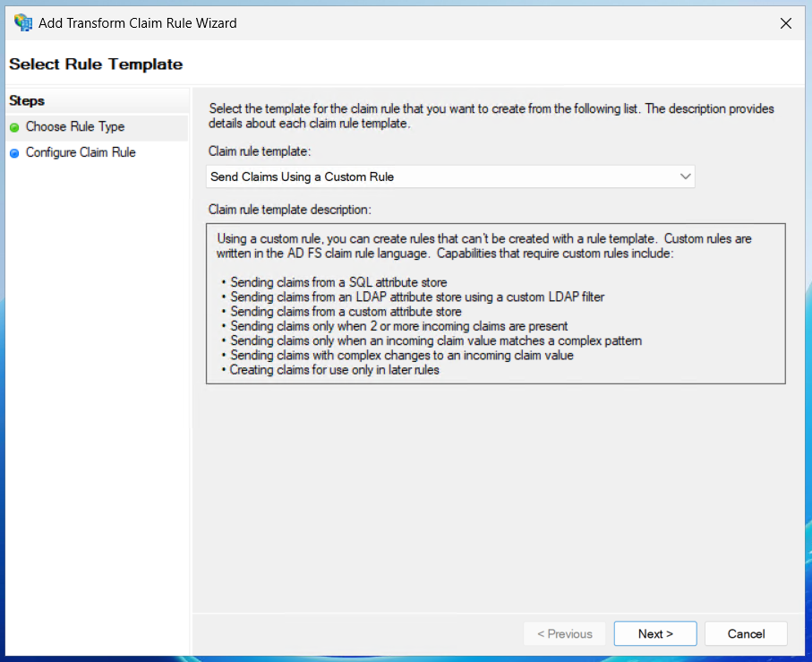812x662 pixels.
Task: Click the Next button
Action: coord(655,633)
